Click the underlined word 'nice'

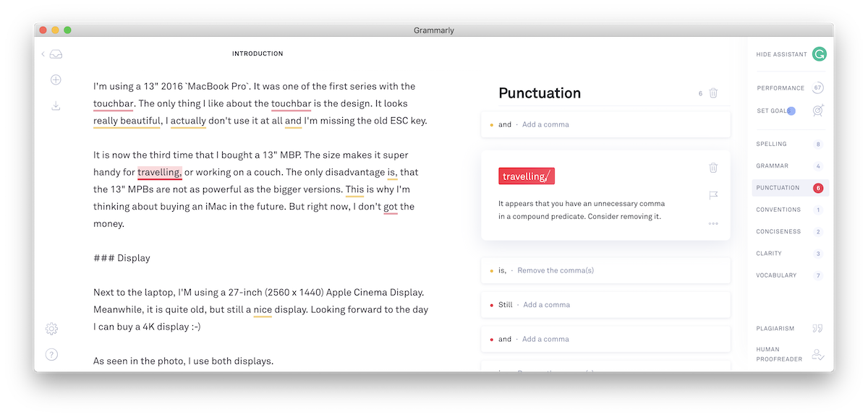point(263,309)
